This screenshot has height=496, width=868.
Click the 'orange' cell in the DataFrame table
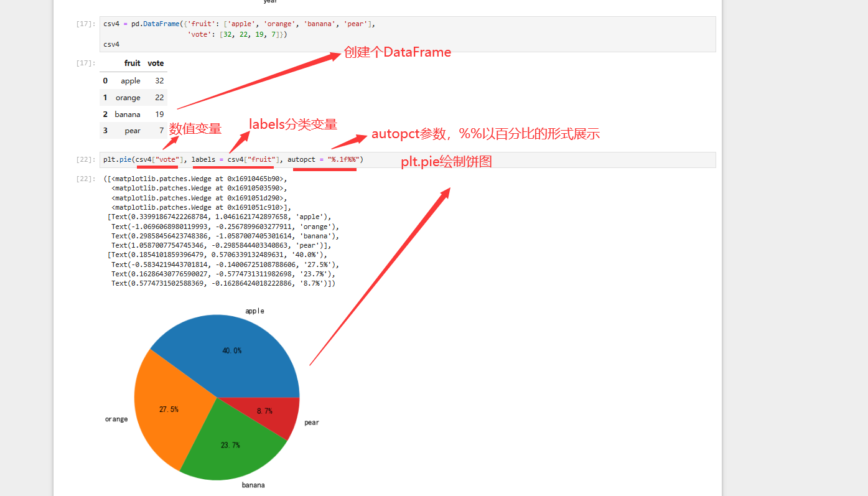click(x=128, y=98)
